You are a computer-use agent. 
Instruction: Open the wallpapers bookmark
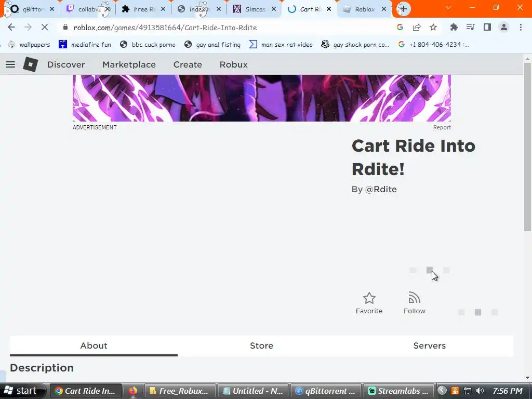click(x=30, y=45)
